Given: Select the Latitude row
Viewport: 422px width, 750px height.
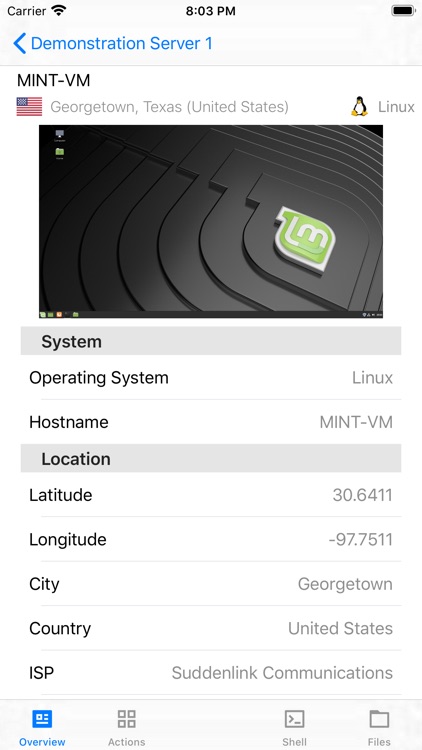Looking at the screenshot, I should point(211,495).
